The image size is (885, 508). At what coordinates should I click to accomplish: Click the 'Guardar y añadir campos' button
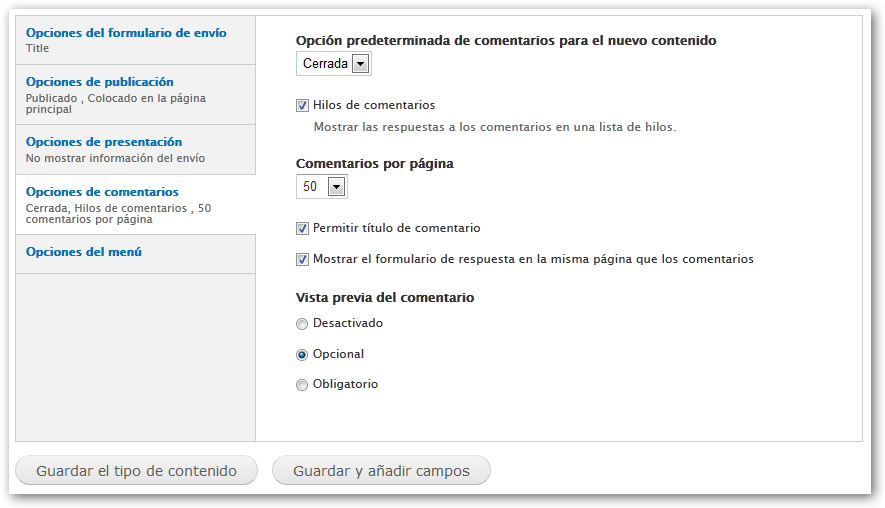coord(381,471)
